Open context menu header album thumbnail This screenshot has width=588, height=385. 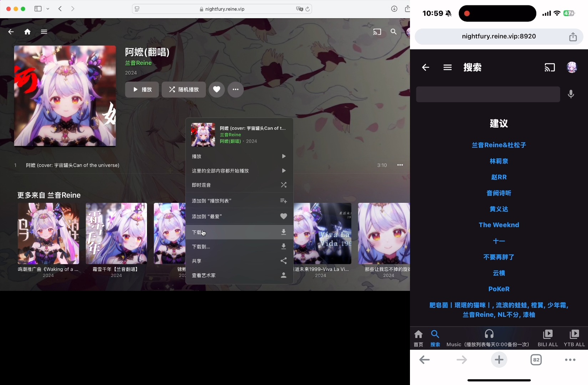point(203,135)
